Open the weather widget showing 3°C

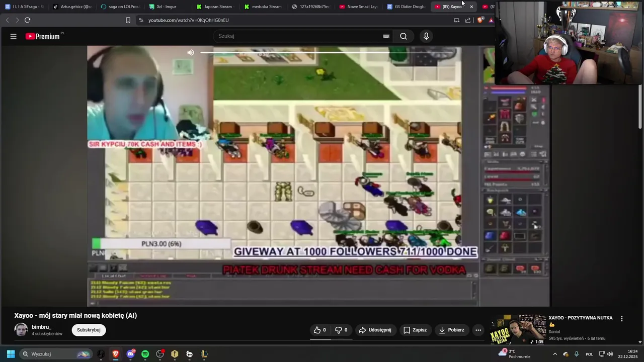click(x=514, y=354)
